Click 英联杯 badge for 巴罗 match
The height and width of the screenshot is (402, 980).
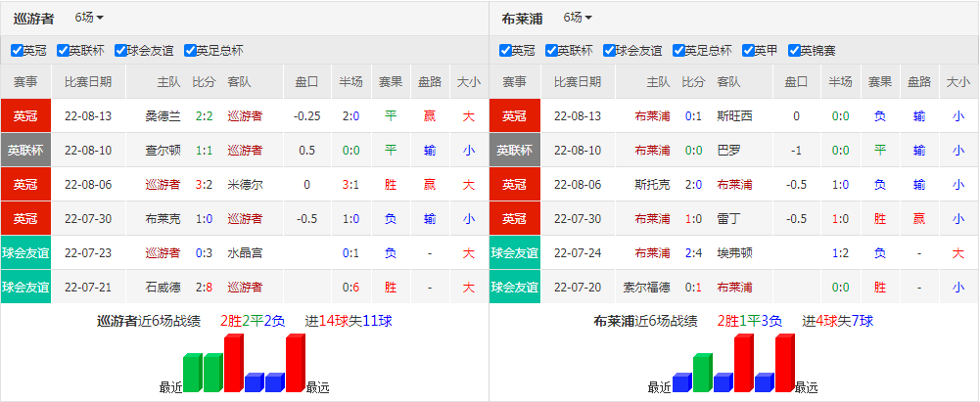pyautogui.click(x=514, y=151)
